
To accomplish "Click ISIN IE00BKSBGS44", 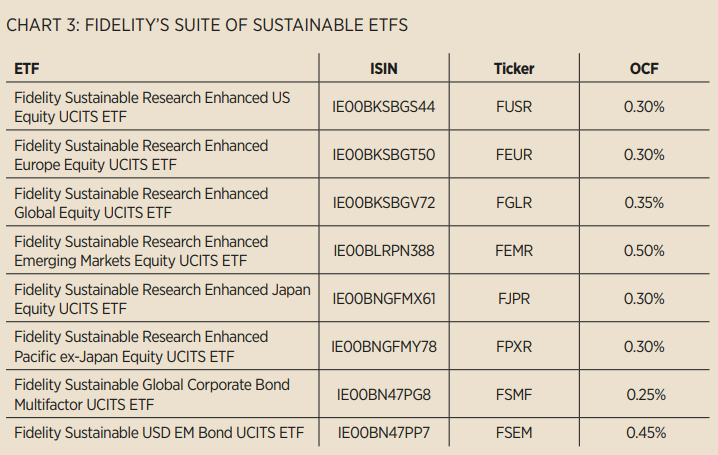I will [384, 107].
